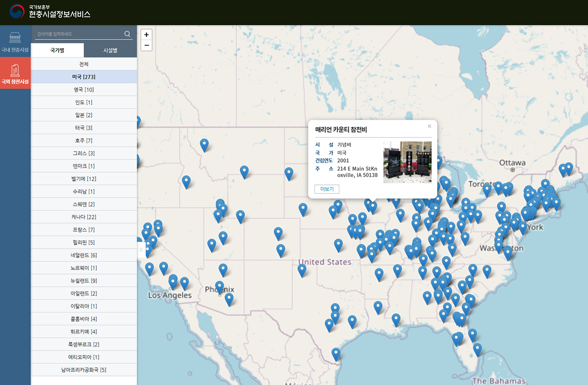
Task: Click the monument thumbnail in popup
Action: [x=407, y=162]
